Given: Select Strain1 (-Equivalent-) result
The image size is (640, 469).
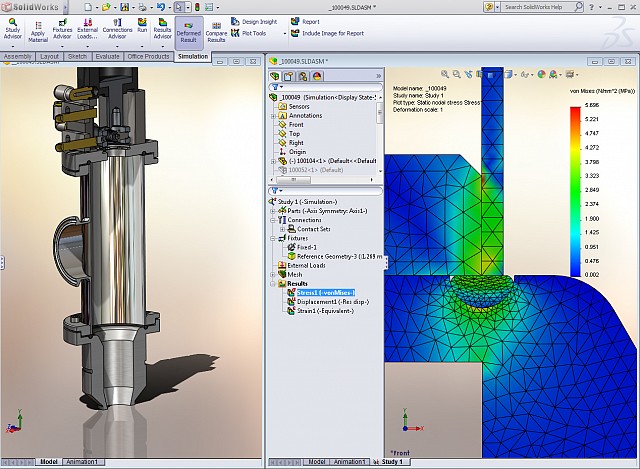Looking at the screenshot, I should click(325, 311).
